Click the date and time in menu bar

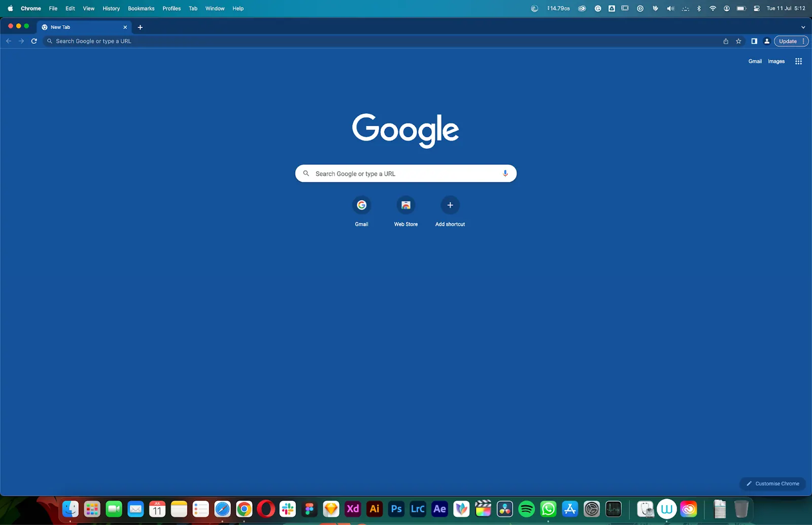tap(786, 9)
